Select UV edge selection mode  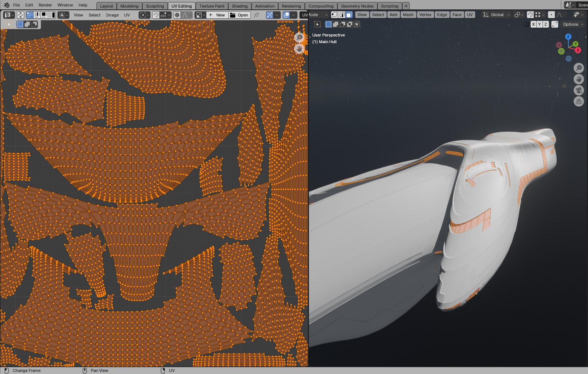(37, 15)
